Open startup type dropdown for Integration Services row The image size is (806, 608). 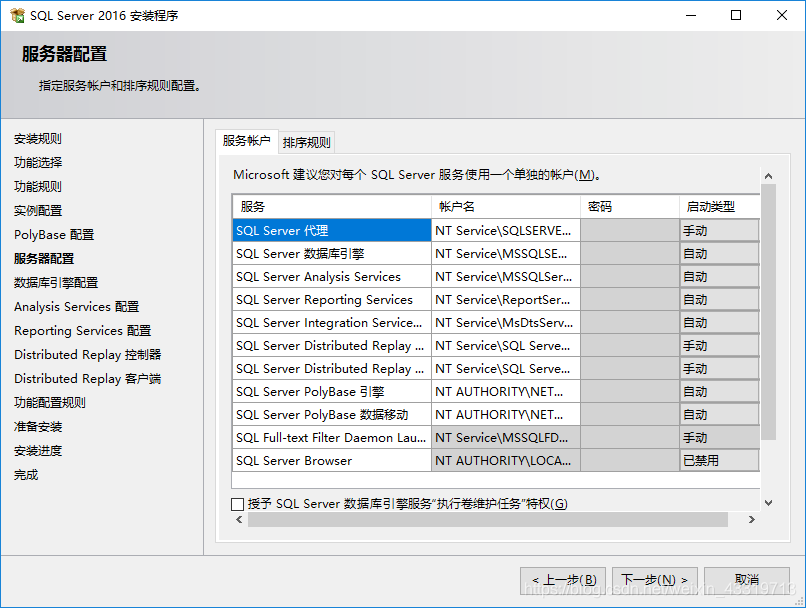720,323
